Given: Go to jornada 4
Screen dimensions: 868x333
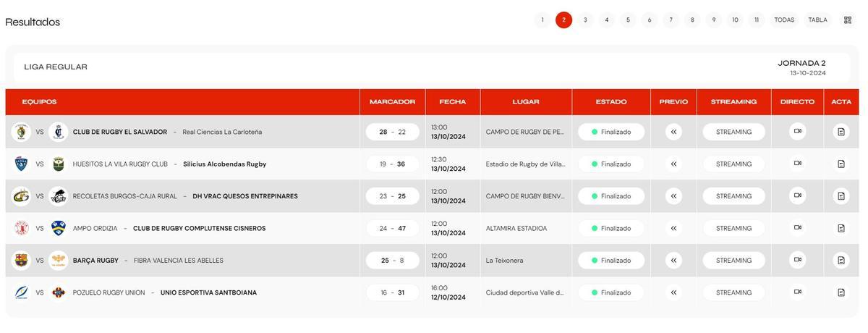Looking at the screenshot, I should point(607,20).
